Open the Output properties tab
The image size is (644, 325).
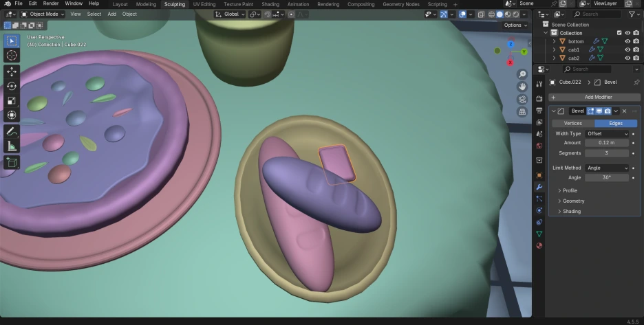pyautogui.click(x=539, y=111)
